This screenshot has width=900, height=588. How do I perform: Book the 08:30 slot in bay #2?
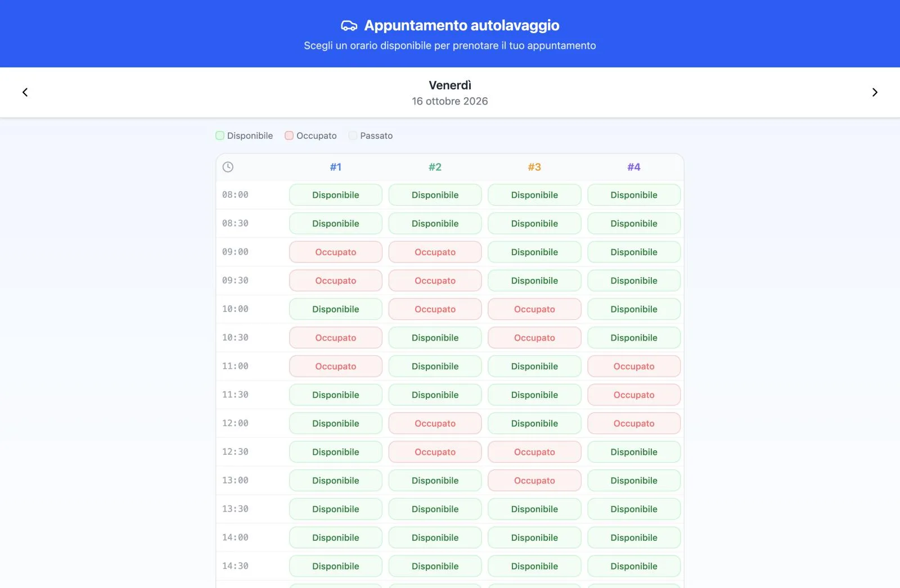click(435, 224)
